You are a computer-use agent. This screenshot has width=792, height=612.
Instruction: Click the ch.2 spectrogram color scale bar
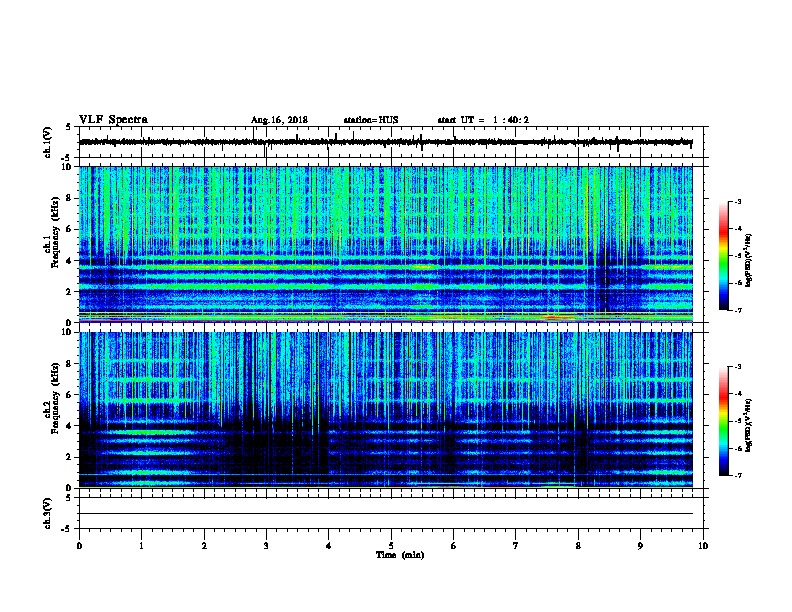coord(723,421)
